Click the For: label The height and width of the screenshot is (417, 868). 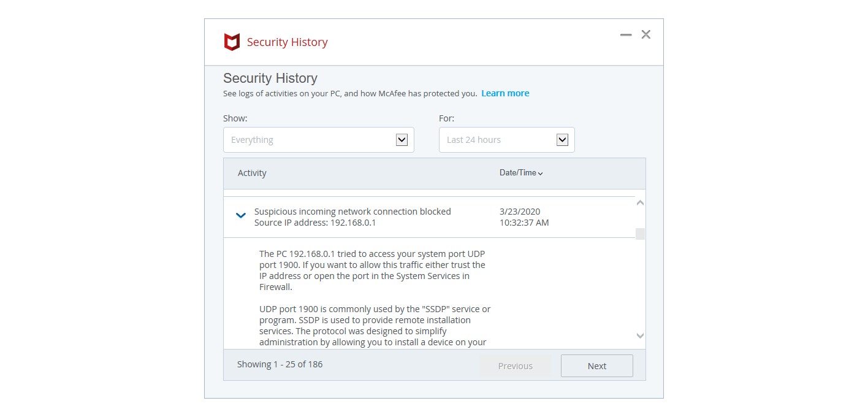[447, 118]
